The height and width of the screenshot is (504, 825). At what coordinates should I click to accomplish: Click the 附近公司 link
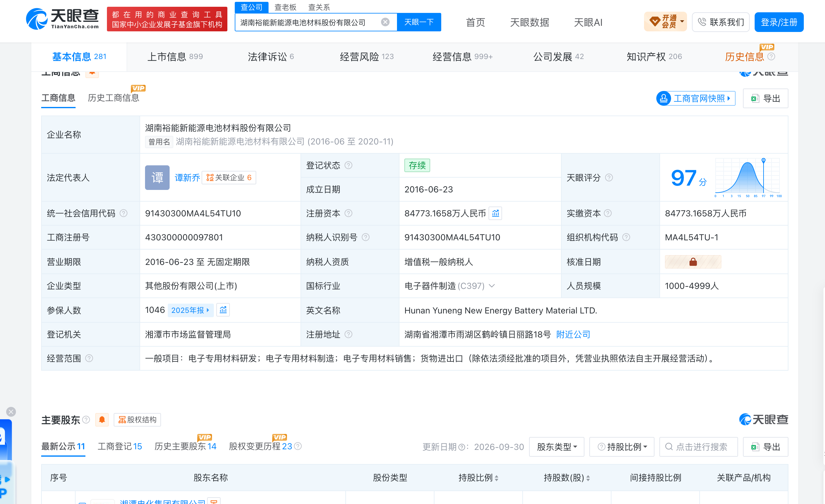(x=573, y=334)
